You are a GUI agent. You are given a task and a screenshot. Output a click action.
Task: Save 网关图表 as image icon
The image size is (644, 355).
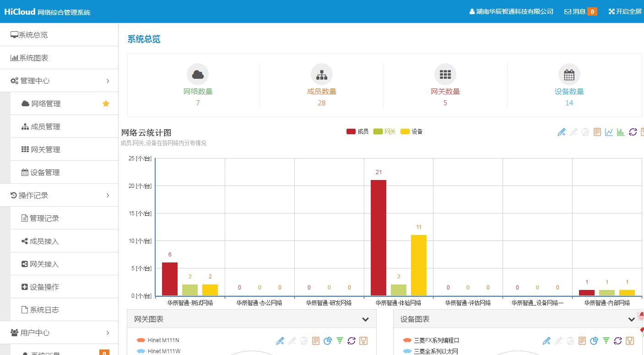pos(363,341)
